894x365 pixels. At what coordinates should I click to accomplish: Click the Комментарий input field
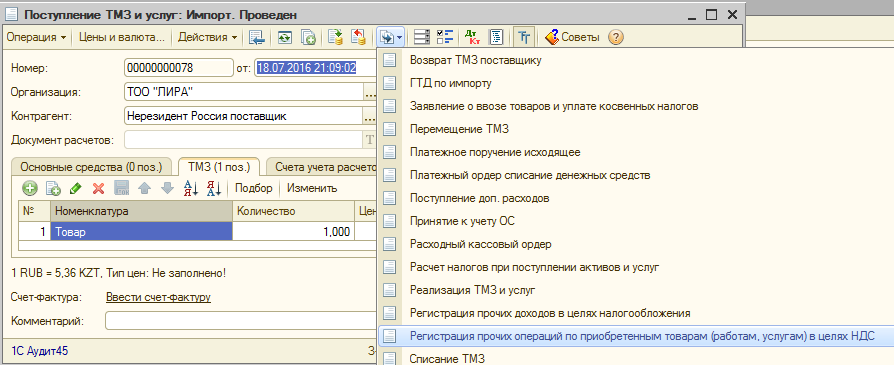click(241, 321)
